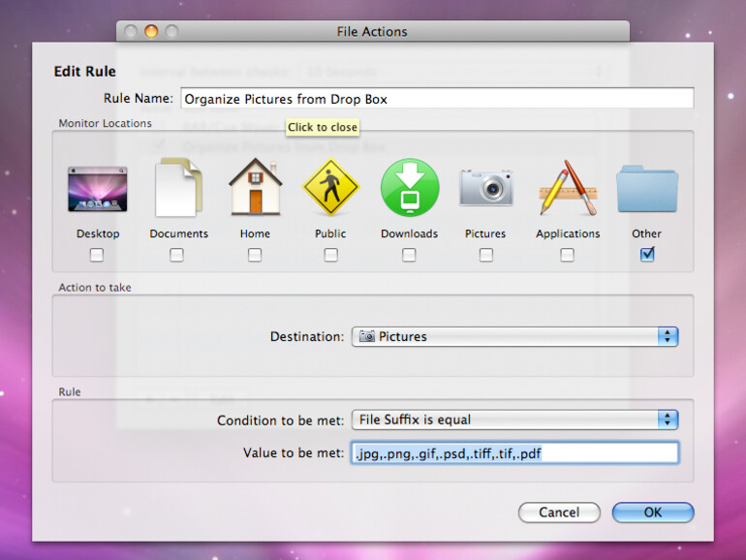Open the Condition to be met dropdown
746x560 pixels.
(514, 420)
